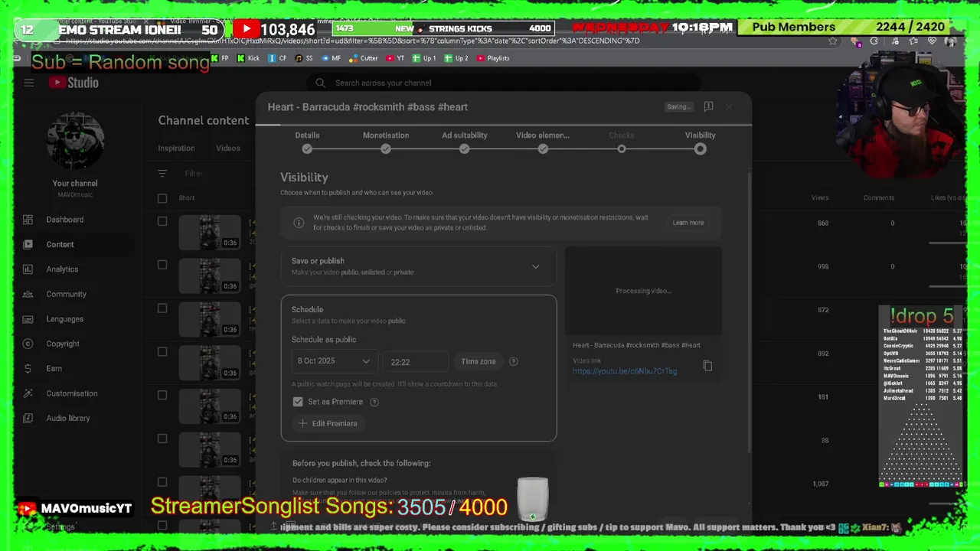980x551 pixels.
Task: Open the SS bookmark
Action: pos(304,58)
